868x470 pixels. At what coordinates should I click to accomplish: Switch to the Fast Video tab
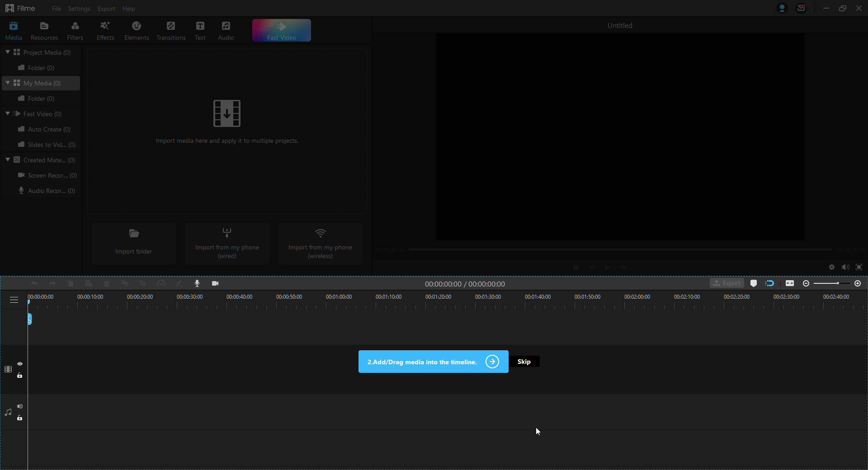pyautogui.click(x=281, y=30)
